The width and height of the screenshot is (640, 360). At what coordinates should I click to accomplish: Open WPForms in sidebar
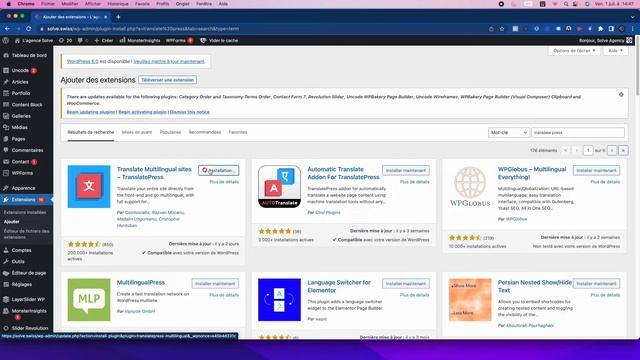tap(22, 173)
